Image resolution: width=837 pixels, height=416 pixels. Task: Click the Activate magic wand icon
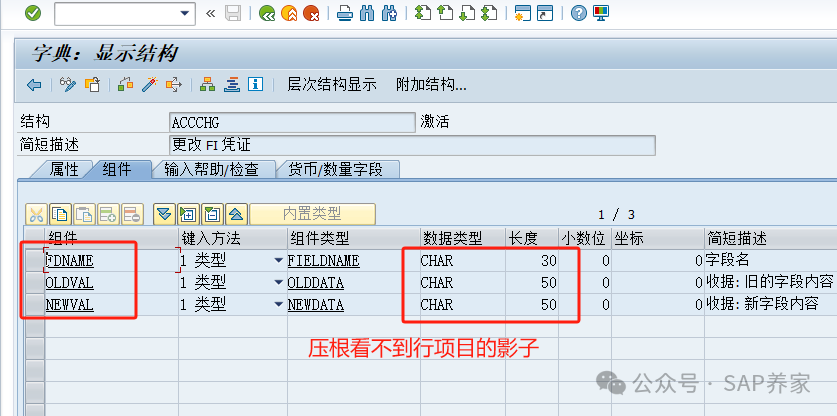pyautogui.click(x=150, y=84)
